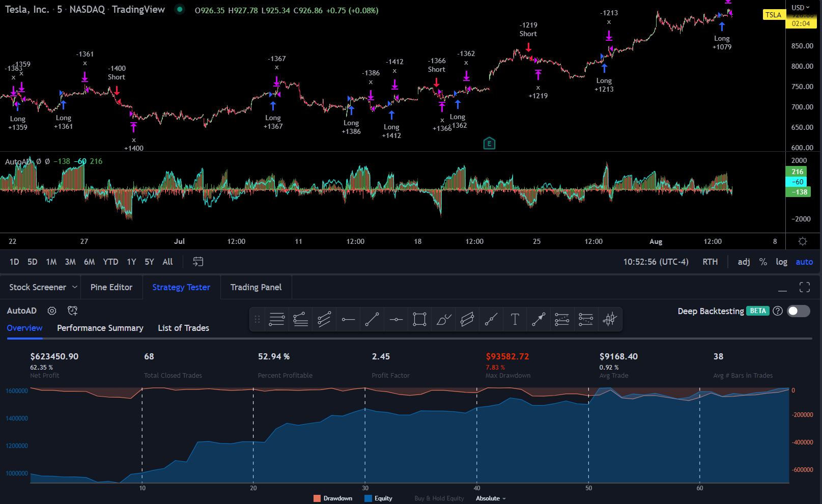Select the short position drawing tool
The height and width of the screenshot is (504, 822).
point(586,320)
